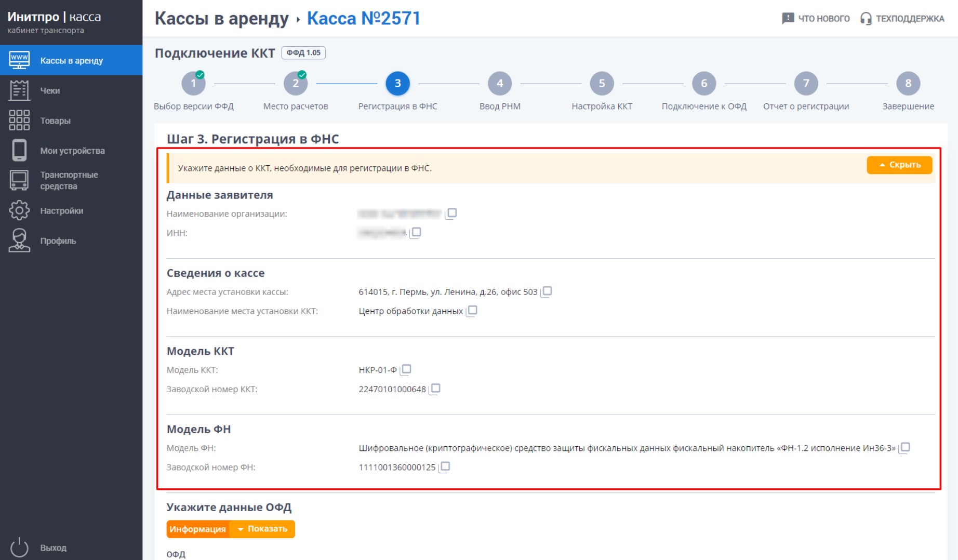The image size is (958, 560).
Task: Open the Настройки gear icon
Action: pos(19,210)
